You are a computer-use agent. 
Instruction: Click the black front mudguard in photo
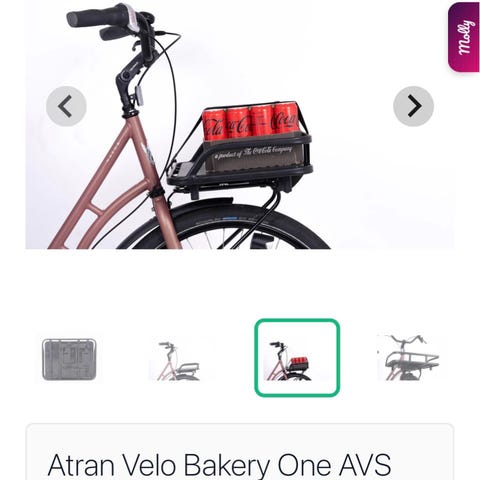(x=200, y=206)
